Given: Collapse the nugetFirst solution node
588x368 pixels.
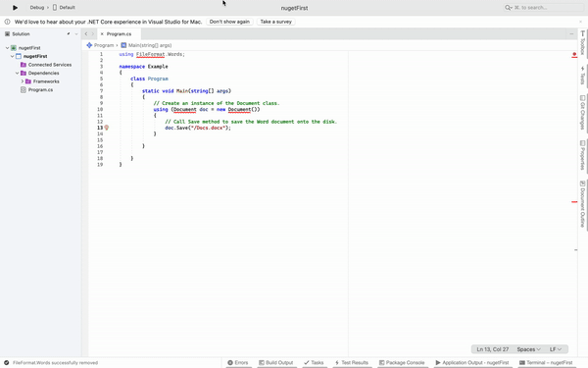Looking at the screenshot, I should [7, 48].
